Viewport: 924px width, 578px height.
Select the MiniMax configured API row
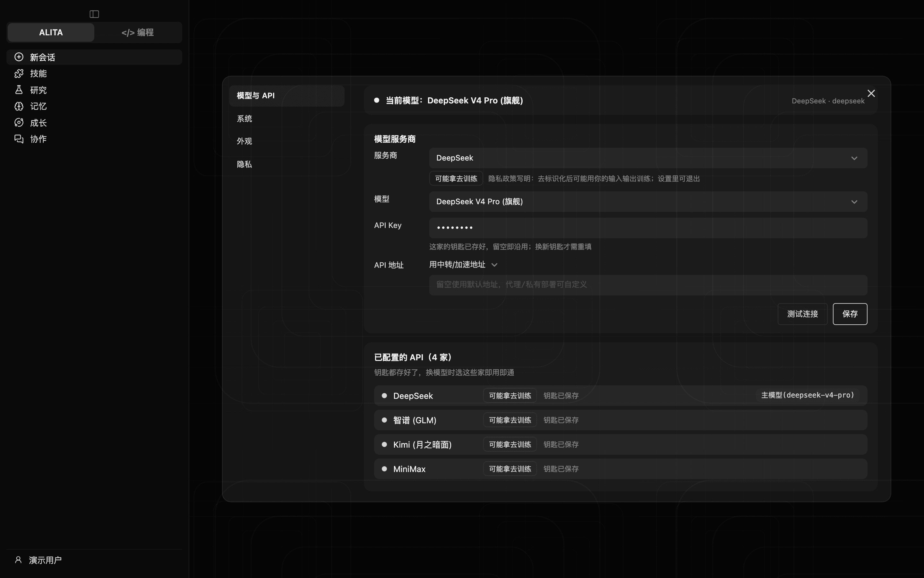pos(620,469)
